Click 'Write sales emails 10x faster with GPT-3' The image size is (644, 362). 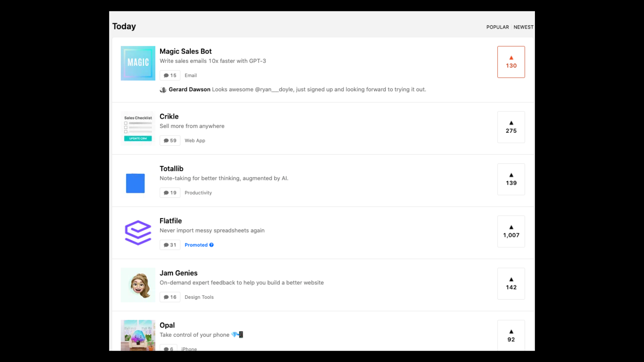tap(213, 61)
